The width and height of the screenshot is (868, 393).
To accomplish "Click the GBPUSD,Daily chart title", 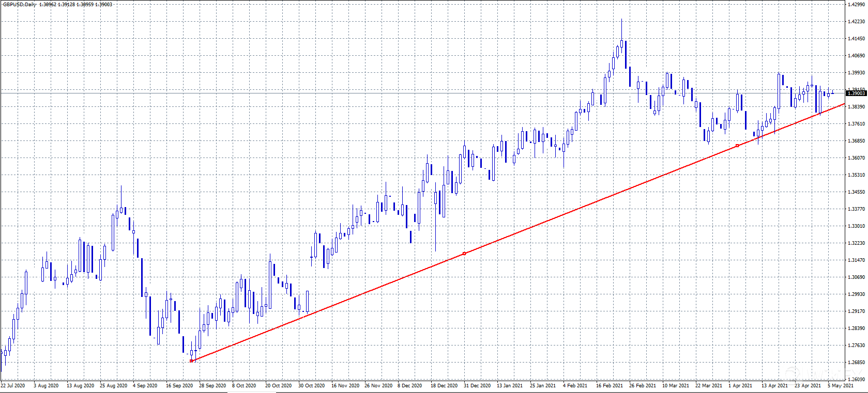I will point(20,4).
